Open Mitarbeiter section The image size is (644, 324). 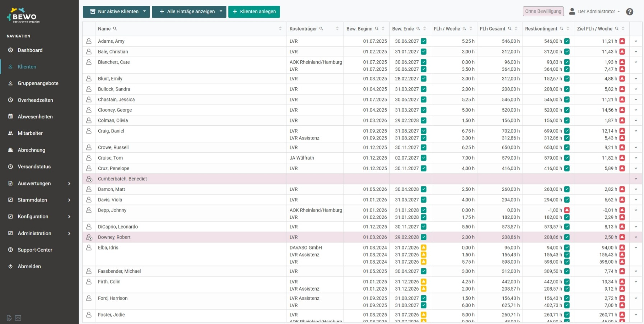(30, 133)
